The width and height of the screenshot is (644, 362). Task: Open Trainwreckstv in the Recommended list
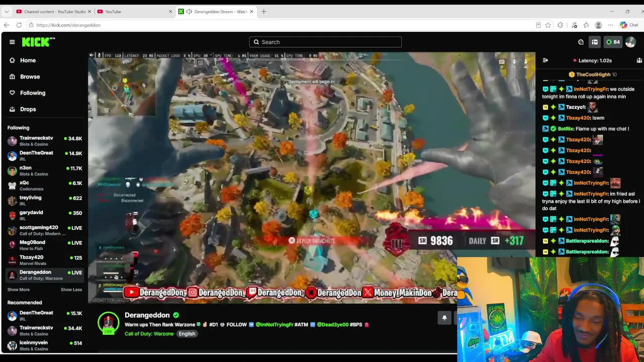click(x=44, y=330)
